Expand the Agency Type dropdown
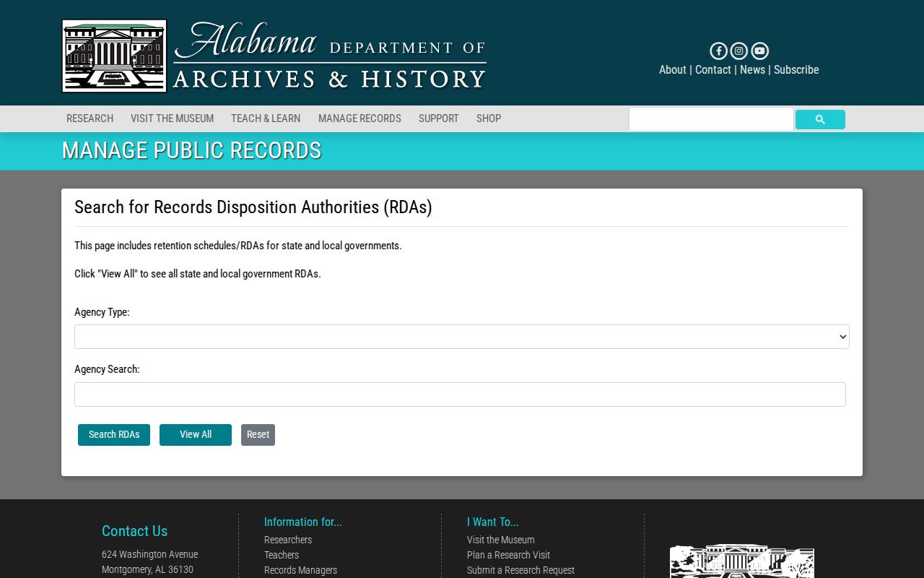The height and width of the screenshot is (578, 924). [x=462, y=337]
